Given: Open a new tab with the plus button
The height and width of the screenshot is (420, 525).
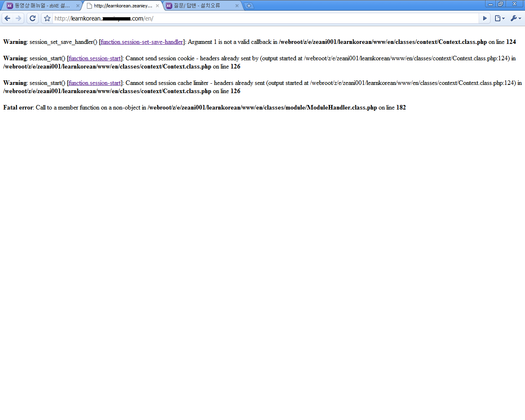Looking at the screenshot, I should point(249,6).
